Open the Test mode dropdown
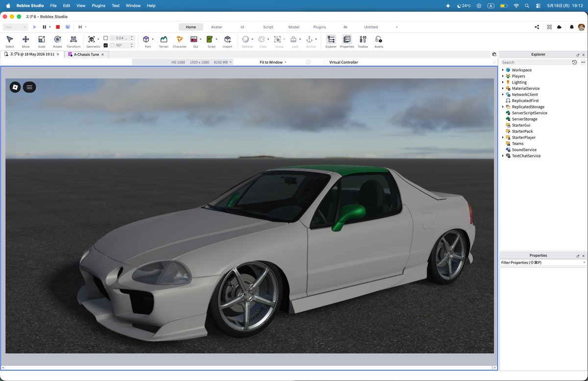This screenshot has width=588, height=381. click(x=15, y=27)
